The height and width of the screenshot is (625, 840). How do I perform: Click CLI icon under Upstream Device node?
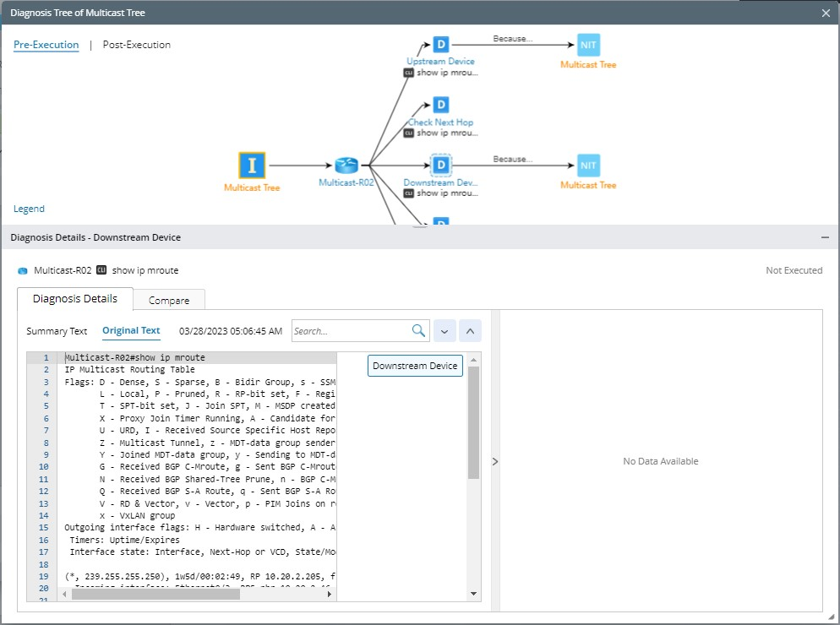click(x=409, y=73)
